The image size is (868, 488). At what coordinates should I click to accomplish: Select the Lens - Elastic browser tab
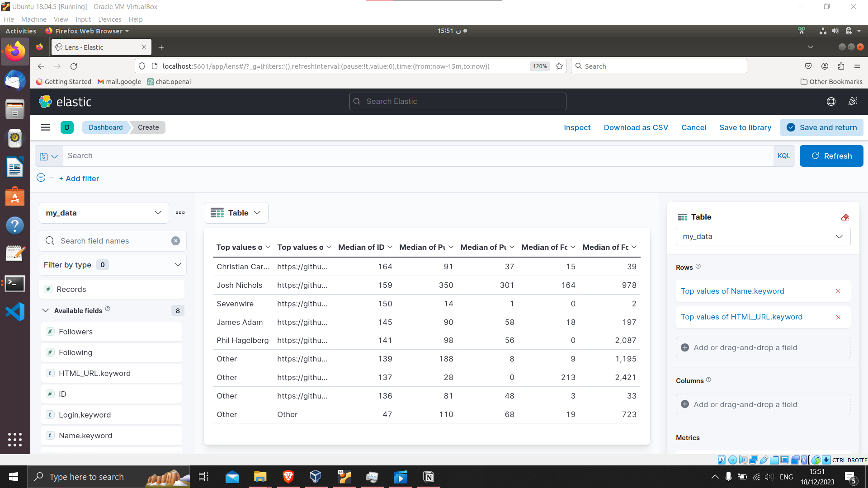coord(101,47)
